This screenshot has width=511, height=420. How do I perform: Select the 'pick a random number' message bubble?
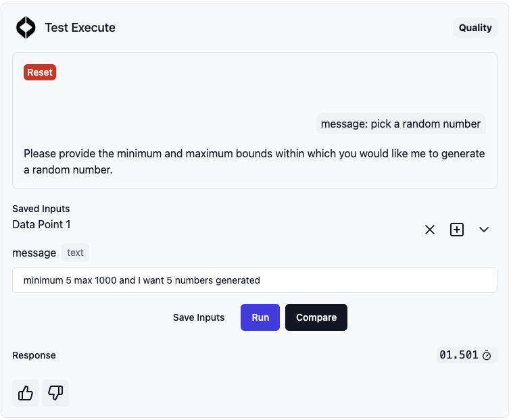point(401,124)
